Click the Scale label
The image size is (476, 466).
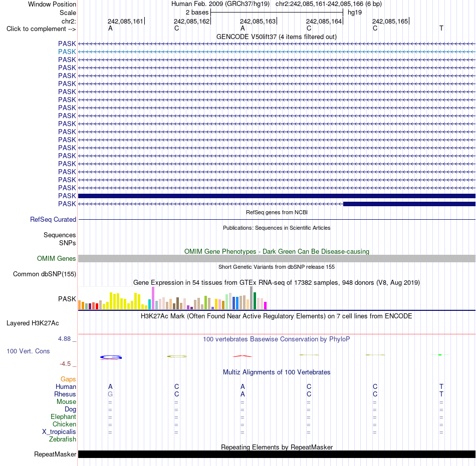[x=68, y=13]
